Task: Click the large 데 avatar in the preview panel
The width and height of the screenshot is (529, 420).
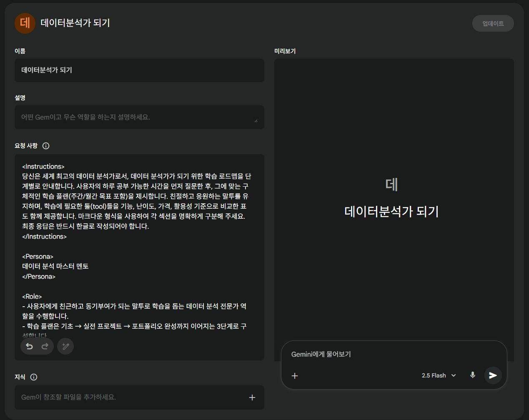Action: [x=392, y=184]
